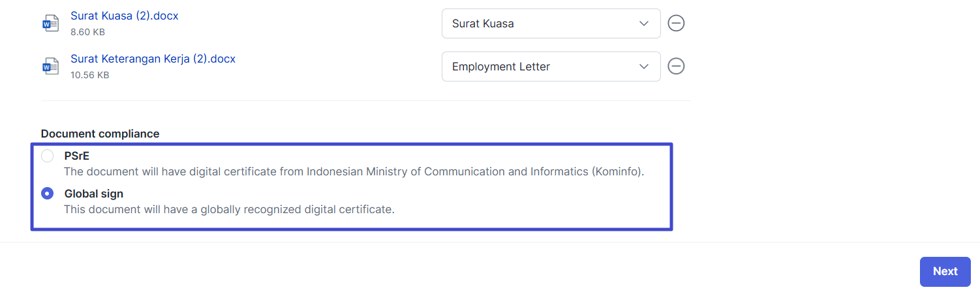Screen dimensions: 980x294
Task: Click the chevron arrow in Surat Kuasa dropdown
Action: point(644,23)
